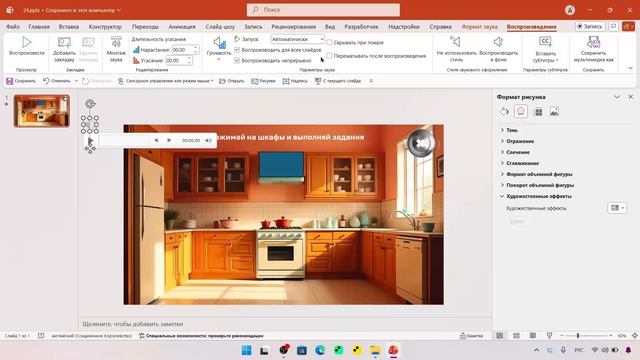Open the undo history dropdown arrow
This screenshot has width=640, height=360.
[x=76, y=81]
